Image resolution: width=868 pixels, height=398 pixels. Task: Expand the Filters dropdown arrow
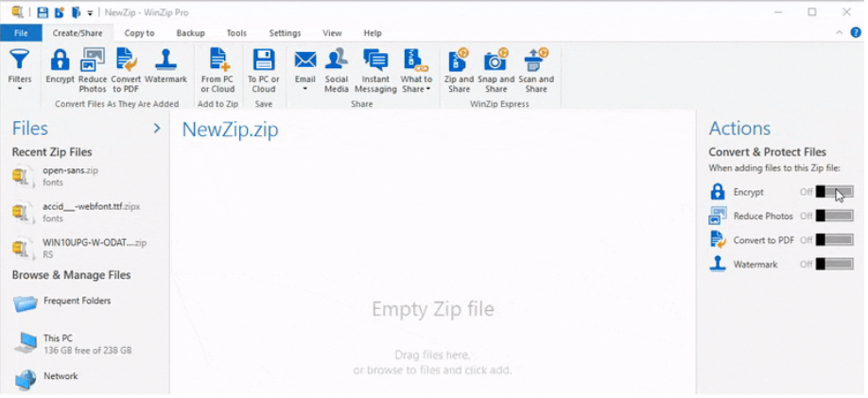point(19,89)
